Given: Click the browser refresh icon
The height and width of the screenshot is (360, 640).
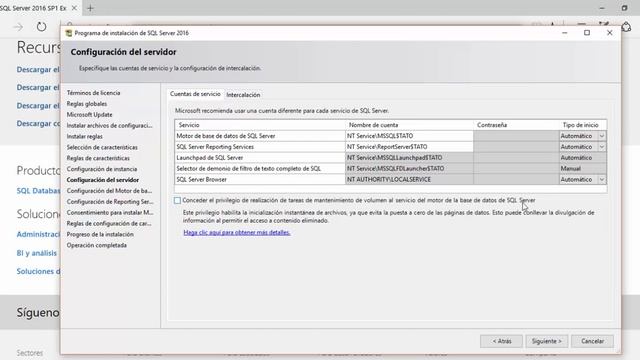Looking at the screenshot, I should (41, 27).
